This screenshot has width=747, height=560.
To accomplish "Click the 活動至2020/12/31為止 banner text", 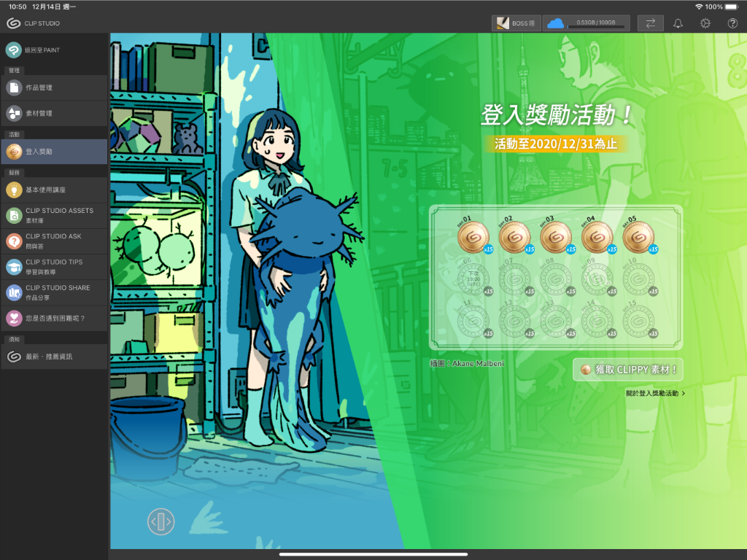I will [x=555, y=144].
